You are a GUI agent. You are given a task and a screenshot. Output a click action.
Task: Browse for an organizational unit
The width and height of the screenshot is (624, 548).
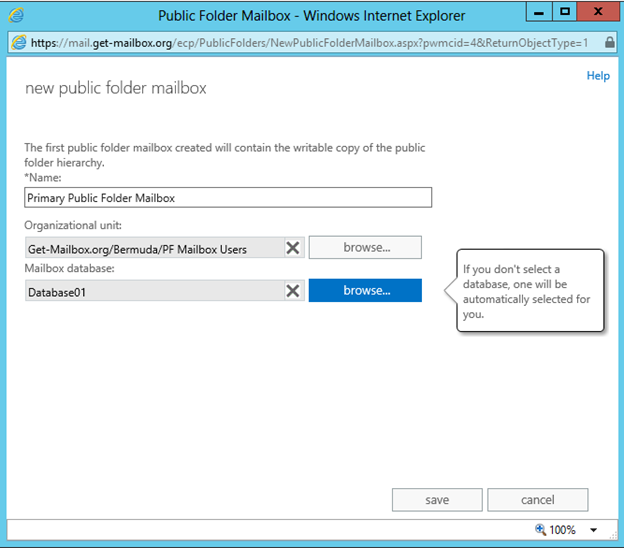[365, 248]
